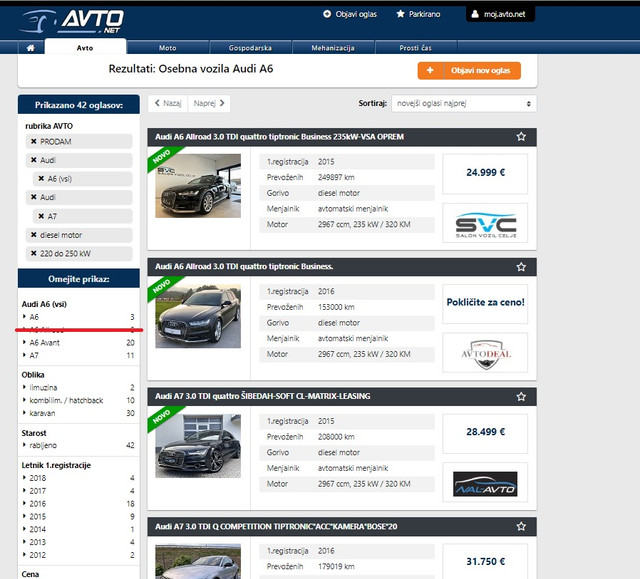The height and width of the screenshot is (579, 640).
Task: Select the Gospodarska tab
Action: (x=250, y=48)
